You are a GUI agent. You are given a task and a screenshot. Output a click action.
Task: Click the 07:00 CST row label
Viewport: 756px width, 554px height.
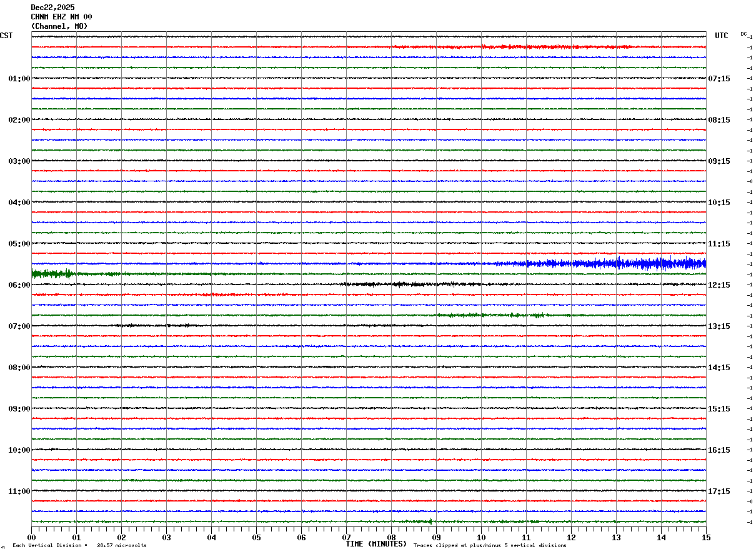(x=19, y=326)
